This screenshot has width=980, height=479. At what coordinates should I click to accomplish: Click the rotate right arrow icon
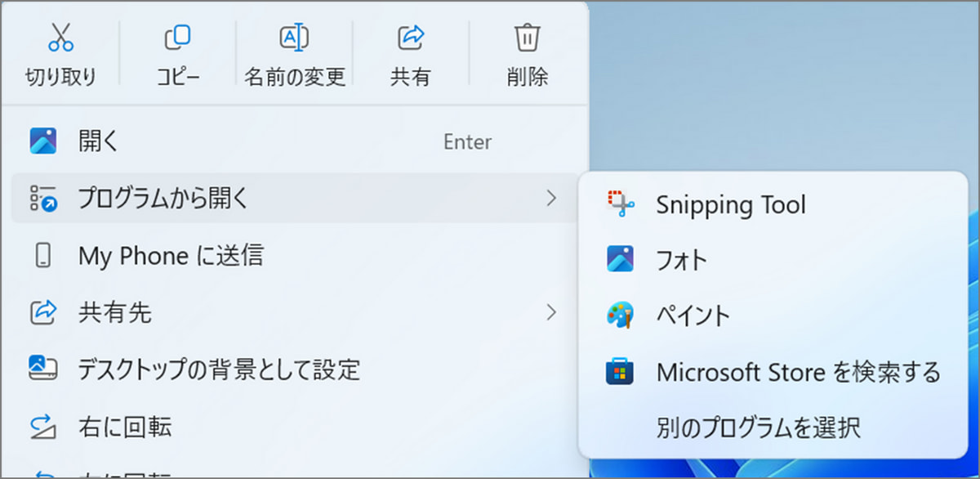pos(42,426)
